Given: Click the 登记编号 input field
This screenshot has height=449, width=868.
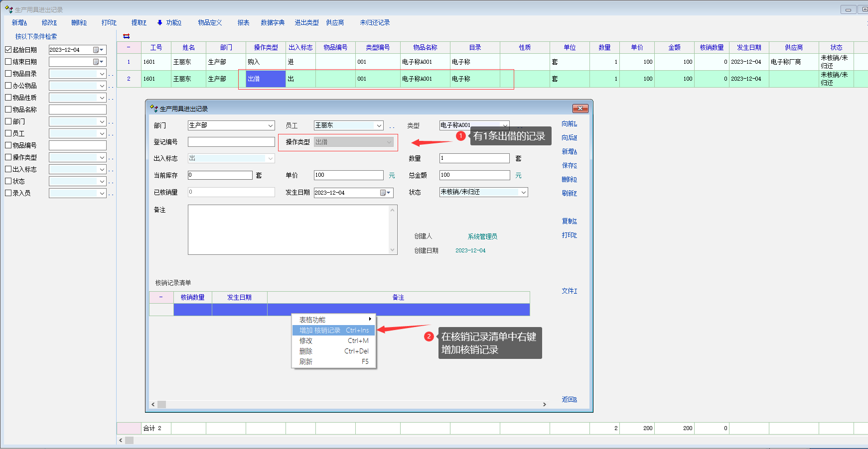Looking at the screenshot, I should (231, 142).
